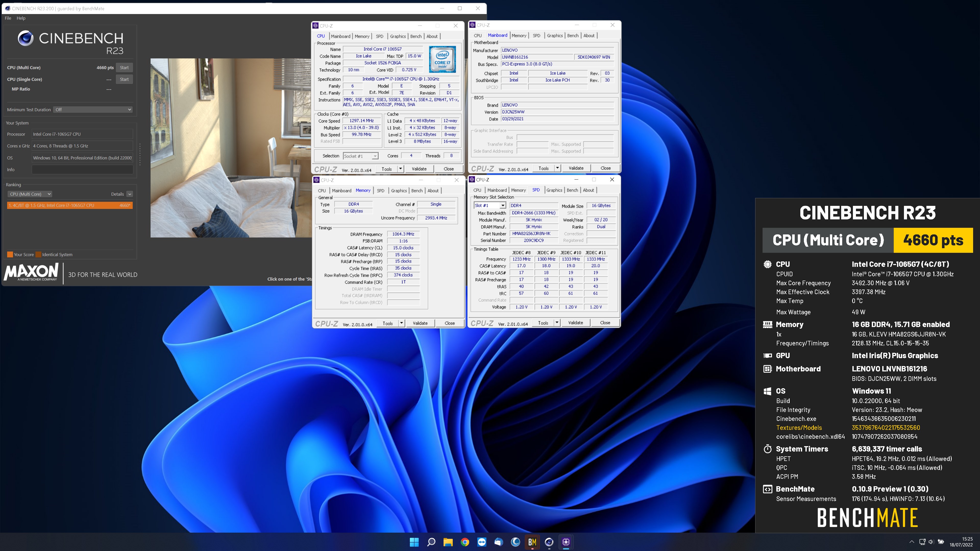980x551 pixels.
Task: Switch to Bench tab in CPU-Z CPU window
Action: click(x=416, y=36)
